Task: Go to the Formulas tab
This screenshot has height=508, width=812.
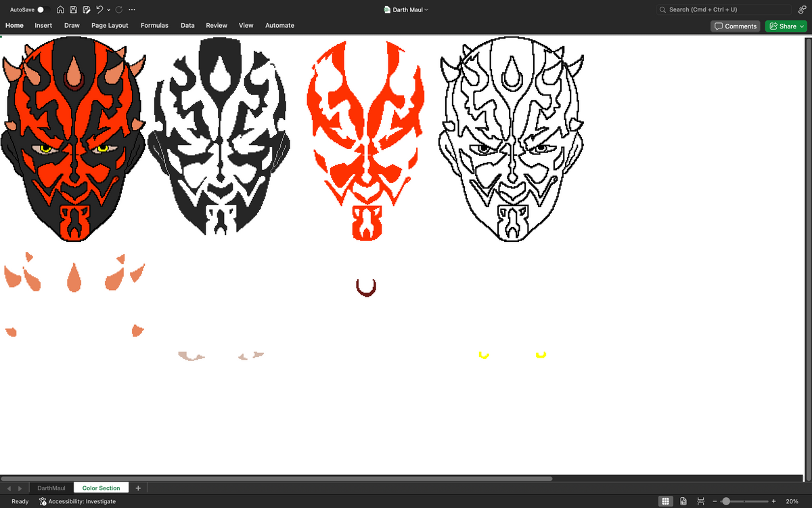Action: pos(154,26)
